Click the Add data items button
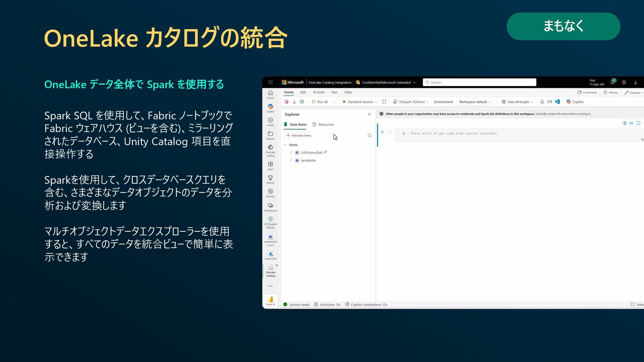 (x=299, y=135)
